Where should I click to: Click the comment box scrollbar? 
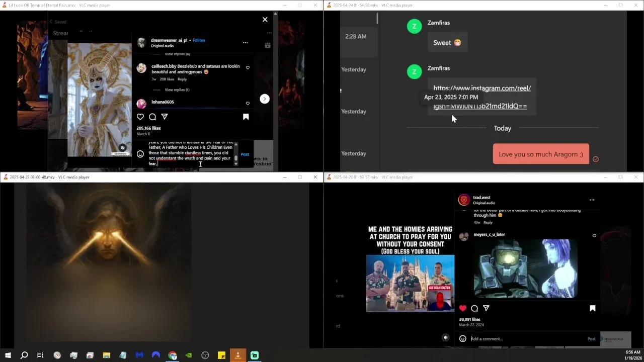(x=236, y=153)
